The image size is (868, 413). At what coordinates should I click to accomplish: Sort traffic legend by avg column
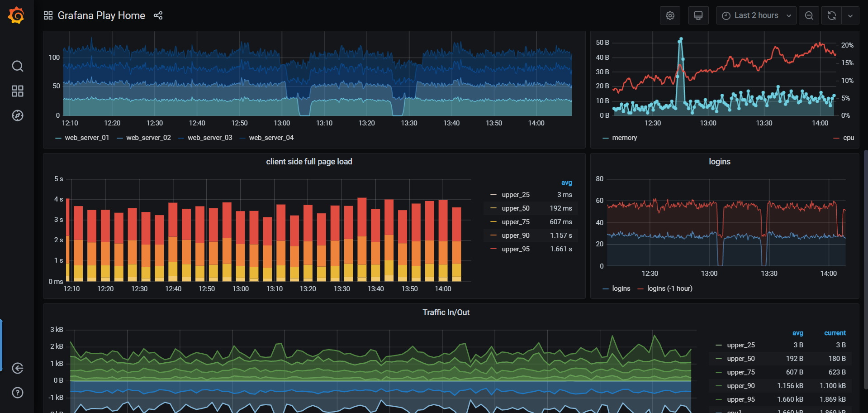coord(797,333)
